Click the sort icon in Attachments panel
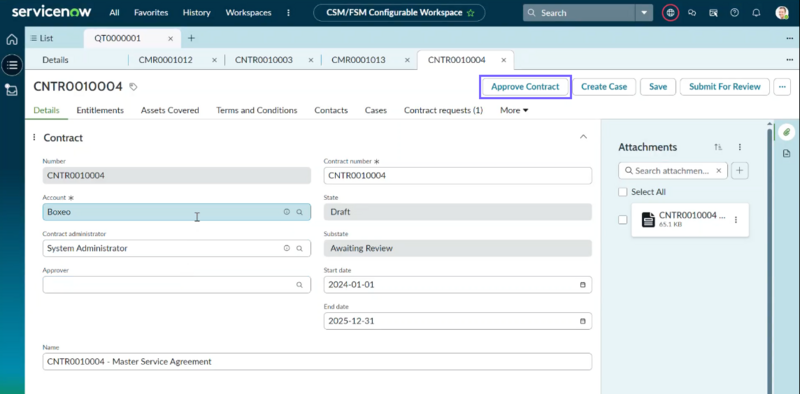Image resolution: width=800 pixels, height=394 pixels. [718, 147]
